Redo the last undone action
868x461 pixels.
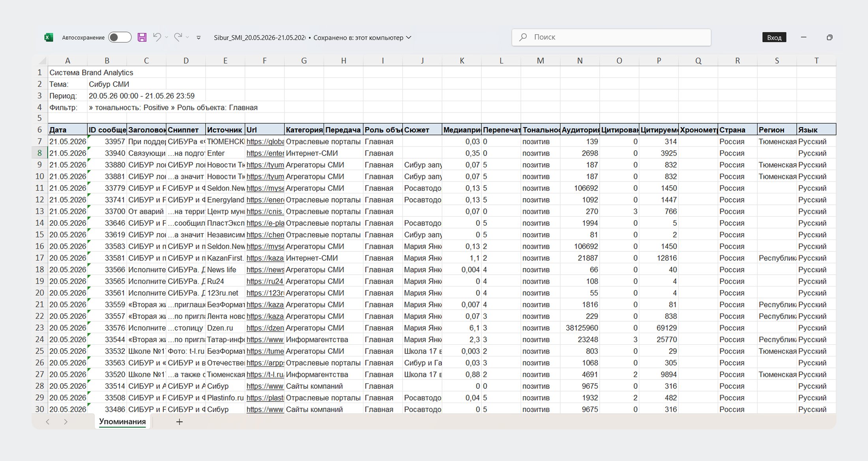[178, 37]
